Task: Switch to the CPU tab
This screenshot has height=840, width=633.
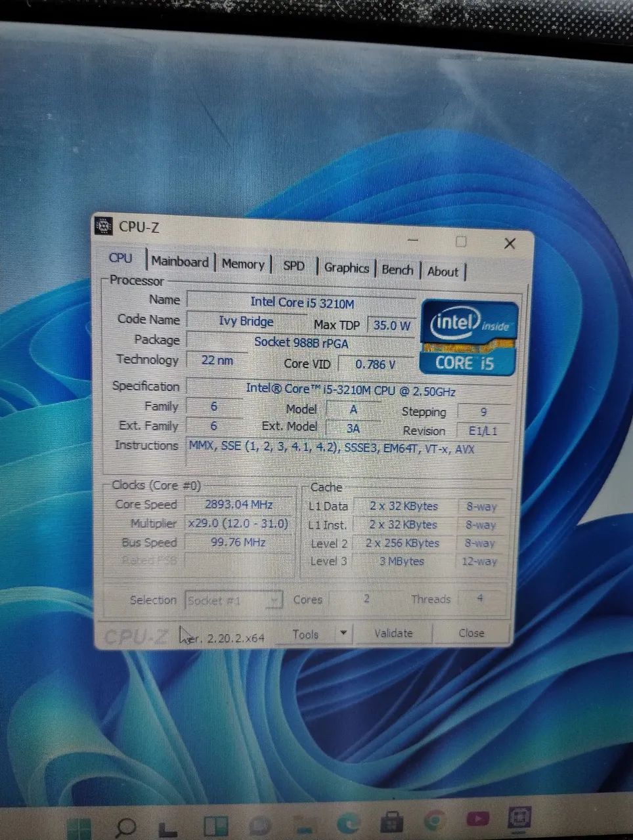Action: [121, 258]
